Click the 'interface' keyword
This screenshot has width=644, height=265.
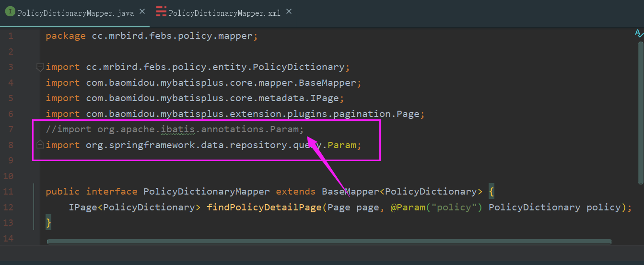pos(112,192)
